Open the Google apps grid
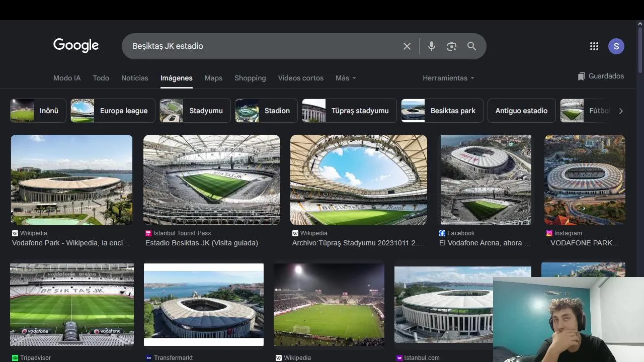644x362 pixels. coord(594,46)
